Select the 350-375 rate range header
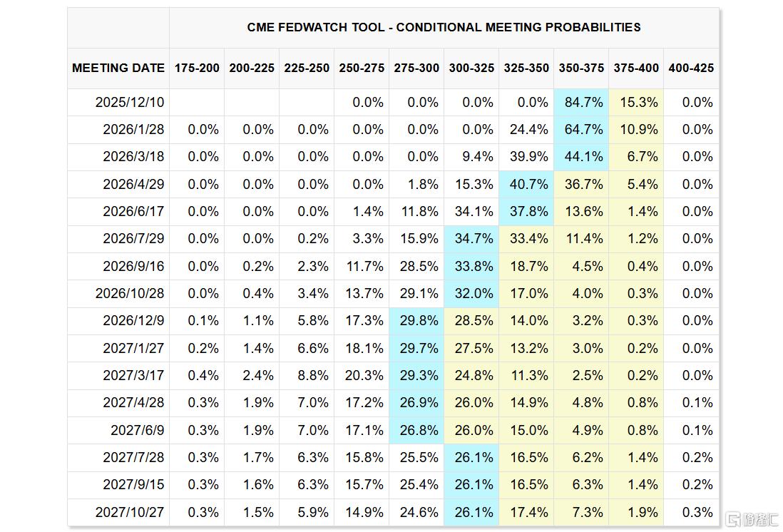This screenshot has width=783, height=532. [x=581, y=68]
